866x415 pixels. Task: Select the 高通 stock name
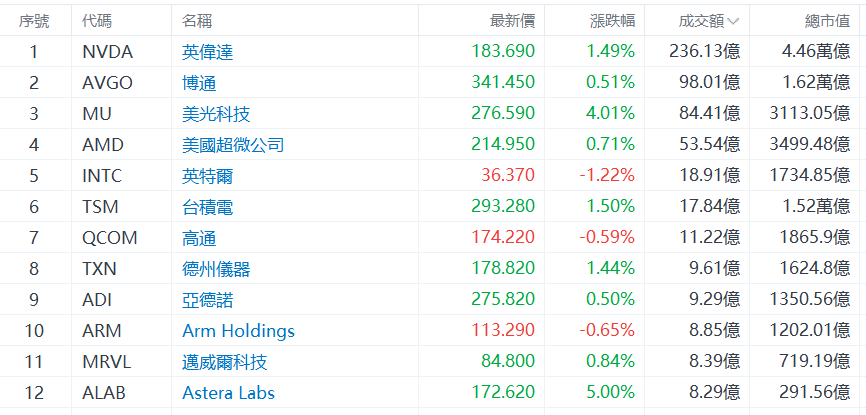(199, 238)
